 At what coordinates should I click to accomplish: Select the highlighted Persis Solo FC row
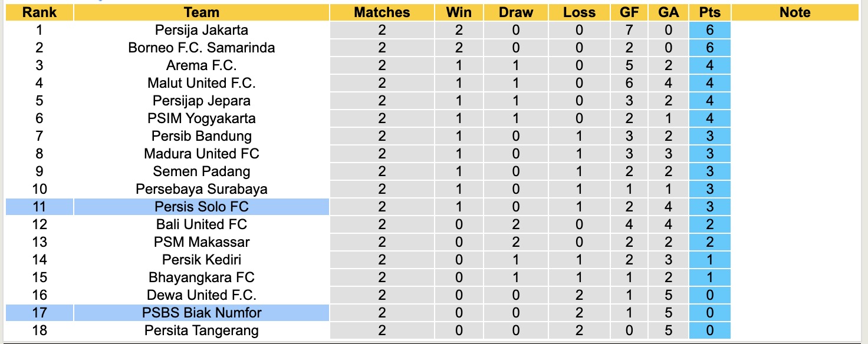(202, 207)
